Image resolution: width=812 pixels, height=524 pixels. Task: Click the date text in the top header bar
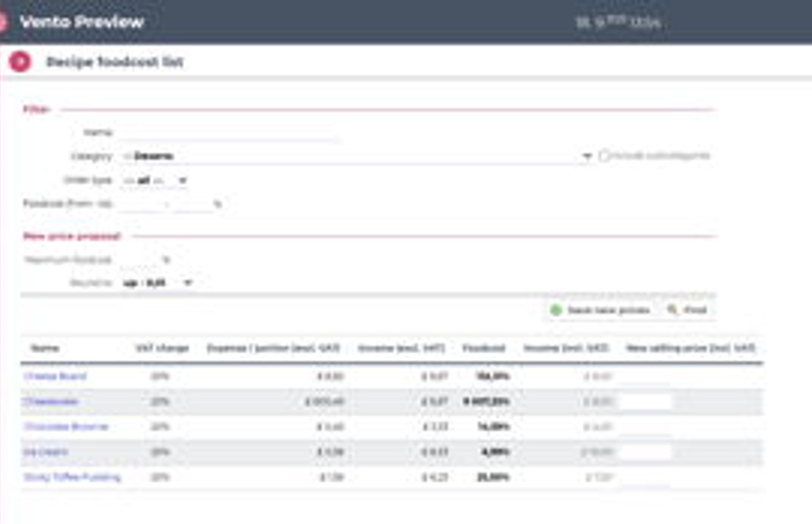[x=619, y=22]
